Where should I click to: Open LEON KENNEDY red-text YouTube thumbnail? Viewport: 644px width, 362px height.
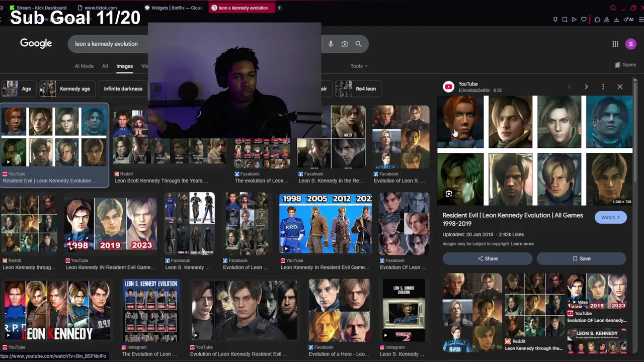click(x=56, y=310)
